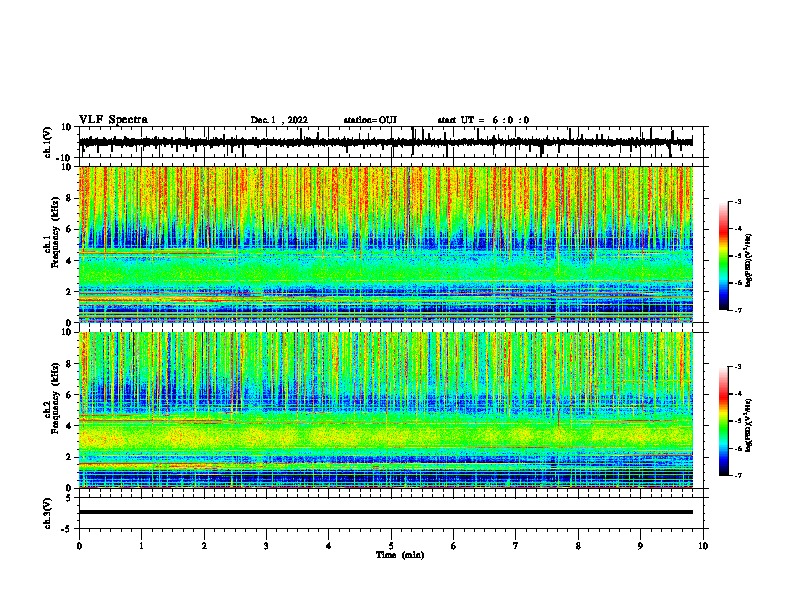Click time tick label "7" on x-axis
Screen dimensions: 792x612
pyautogui.click(x=516, y=546)
